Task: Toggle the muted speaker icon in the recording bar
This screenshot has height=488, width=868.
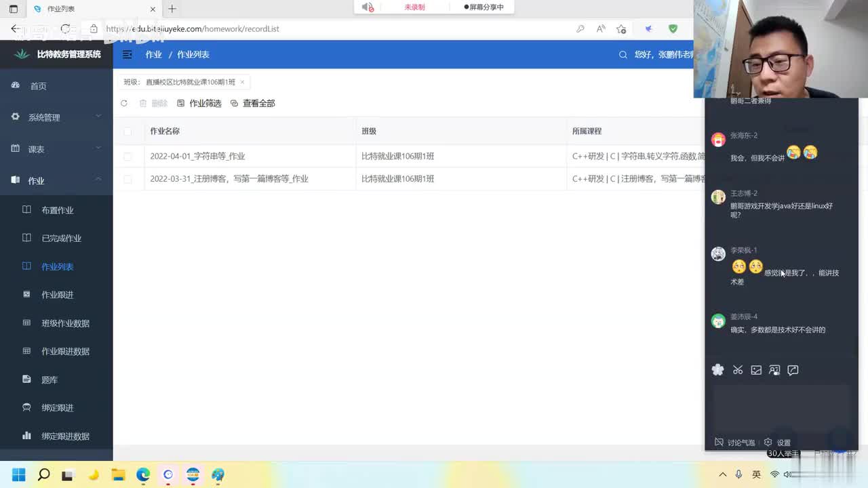Action: coord(368,7)
